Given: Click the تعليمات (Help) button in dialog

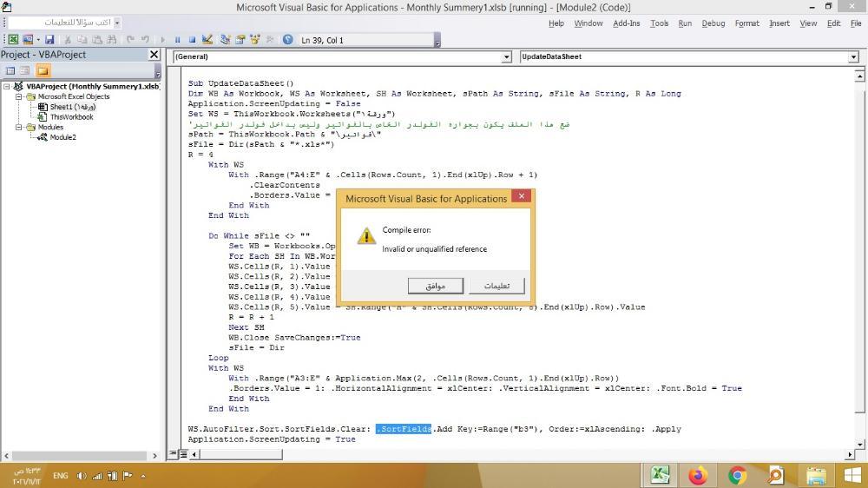Looking at the screenshot, I should click(x=496, y=286).
